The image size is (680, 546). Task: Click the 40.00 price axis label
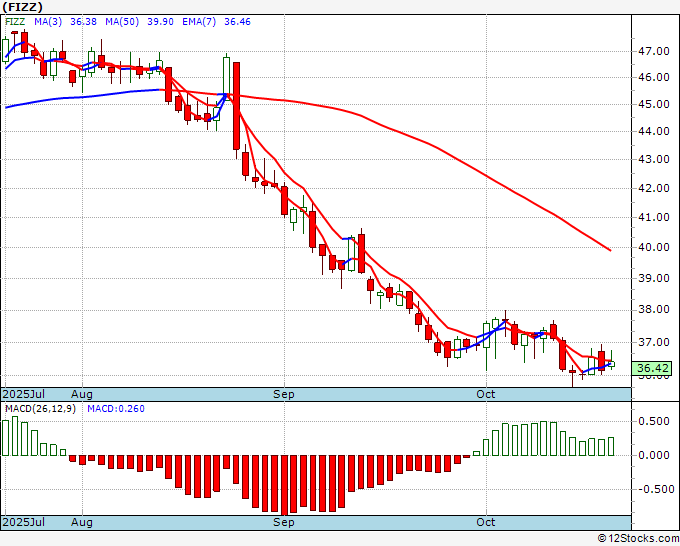point(654,247)
